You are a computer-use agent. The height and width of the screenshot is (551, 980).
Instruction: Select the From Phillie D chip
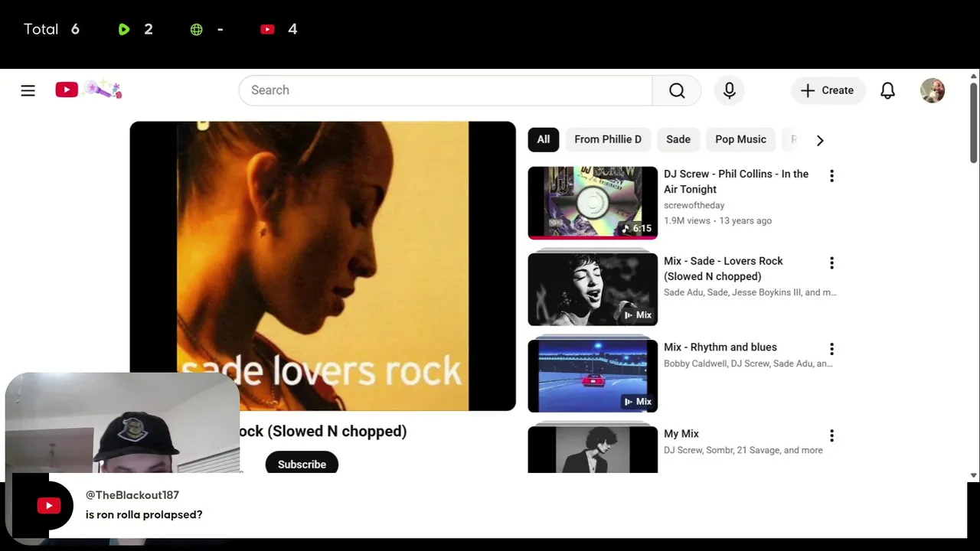(x=608, y=139)
